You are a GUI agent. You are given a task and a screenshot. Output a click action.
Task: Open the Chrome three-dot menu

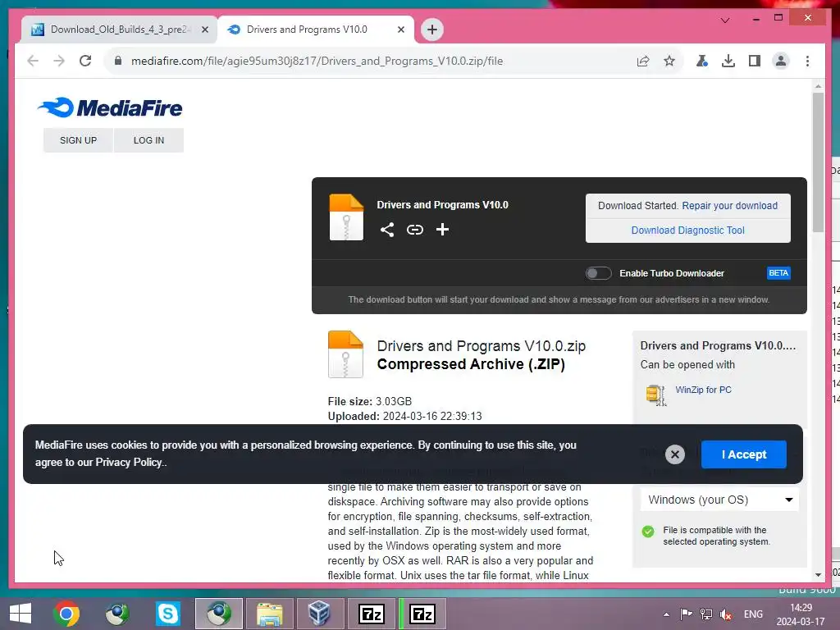click(x=807, y=61)
